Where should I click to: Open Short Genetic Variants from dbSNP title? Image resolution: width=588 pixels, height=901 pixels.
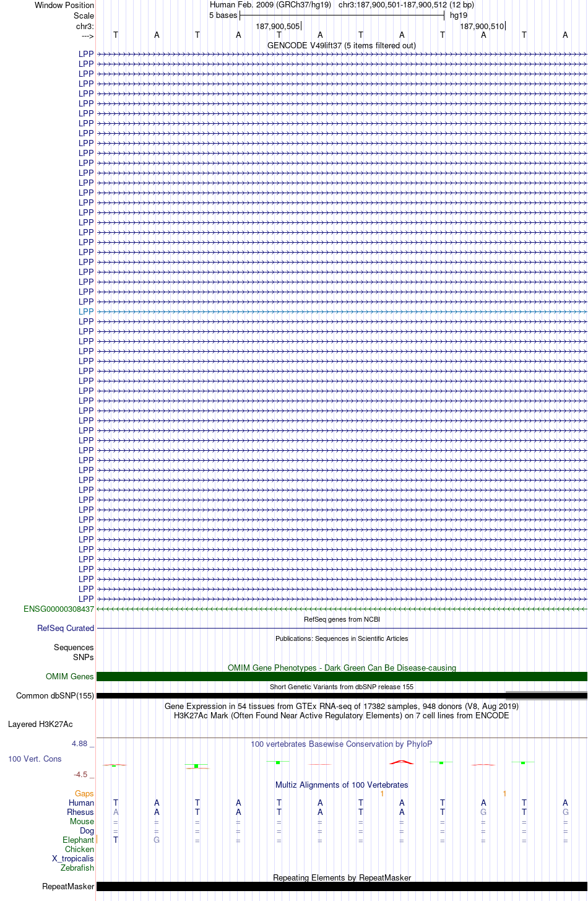tap(342, 687)
